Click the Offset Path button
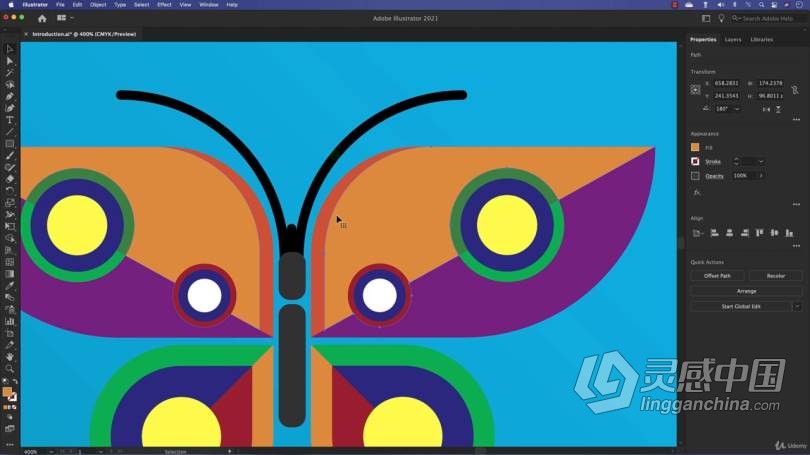 pyautogui.click(x=718, y=276)
